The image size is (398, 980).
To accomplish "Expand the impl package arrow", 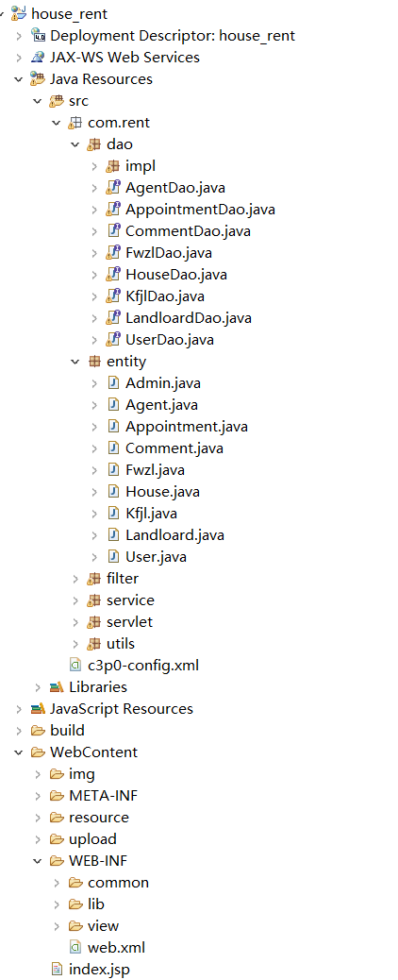I will point(94,165).
